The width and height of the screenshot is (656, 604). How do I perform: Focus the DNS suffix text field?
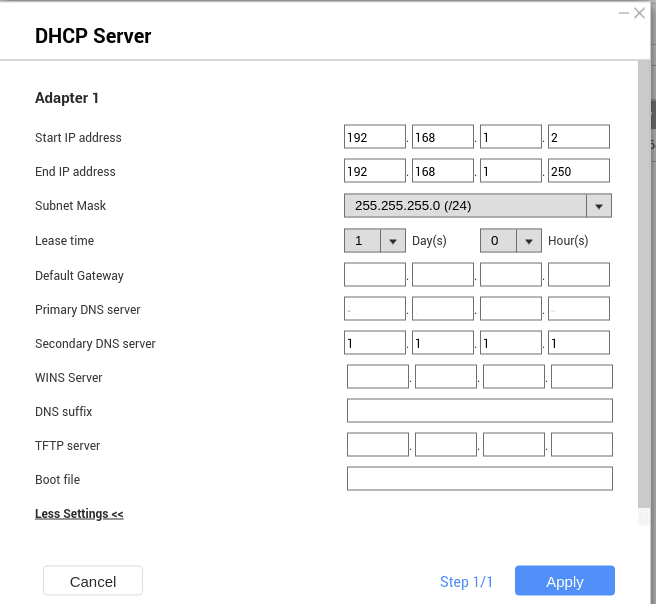coord(480,411)
